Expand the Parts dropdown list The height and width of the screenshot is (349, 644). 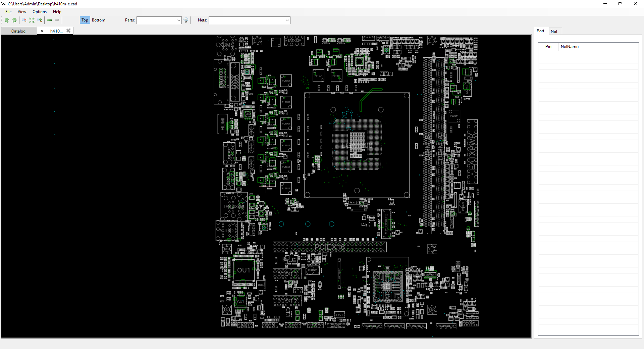(178, 20)
